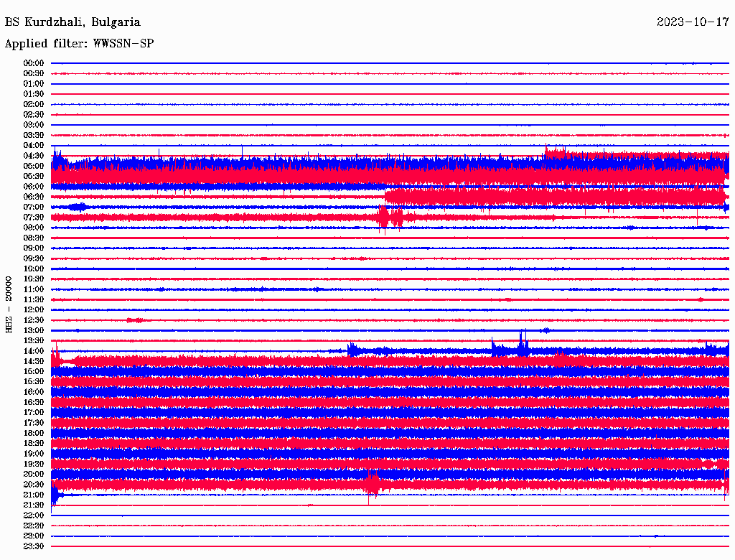Select the 14:00 time label
This screenshot has height=560, width=735.
[33, 351]
